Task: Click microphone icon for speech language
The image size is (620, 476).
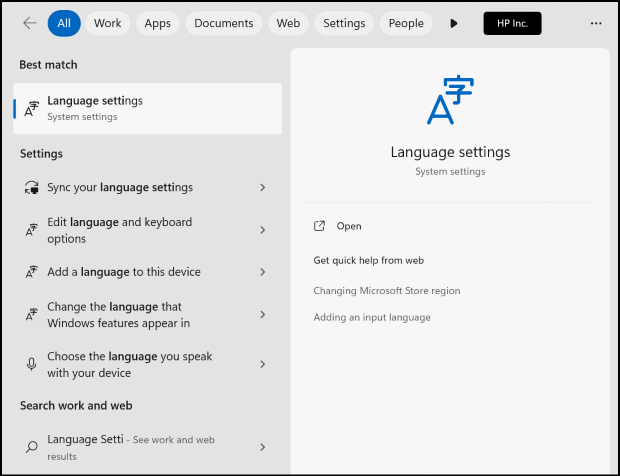Action: (x=31, y=365)
